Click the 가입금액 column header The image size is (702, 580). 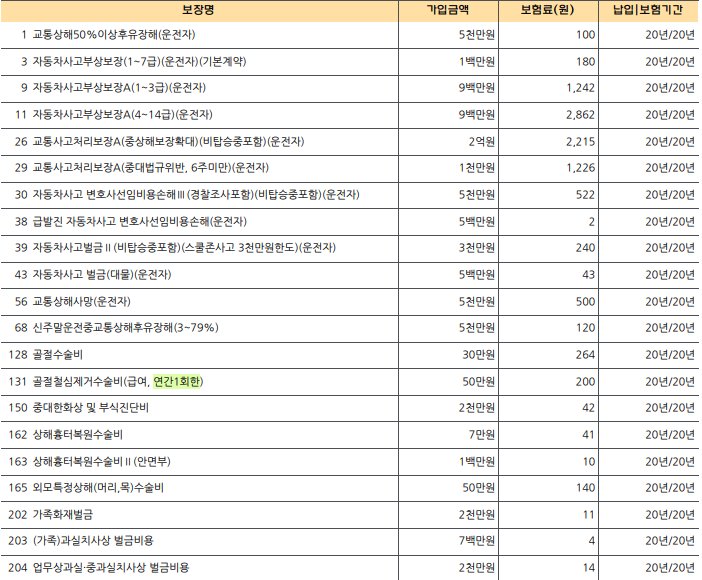(x=447, y=9)
